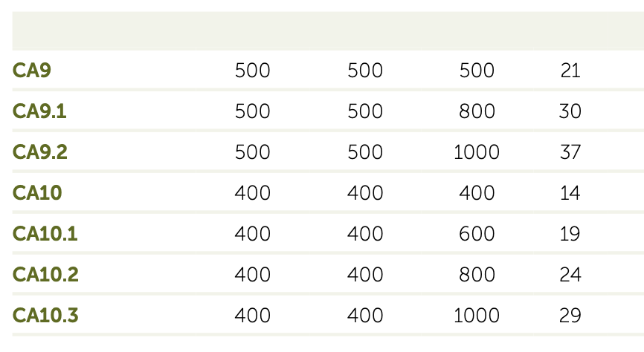Click the CA9 row label

(x=32, y=71)
